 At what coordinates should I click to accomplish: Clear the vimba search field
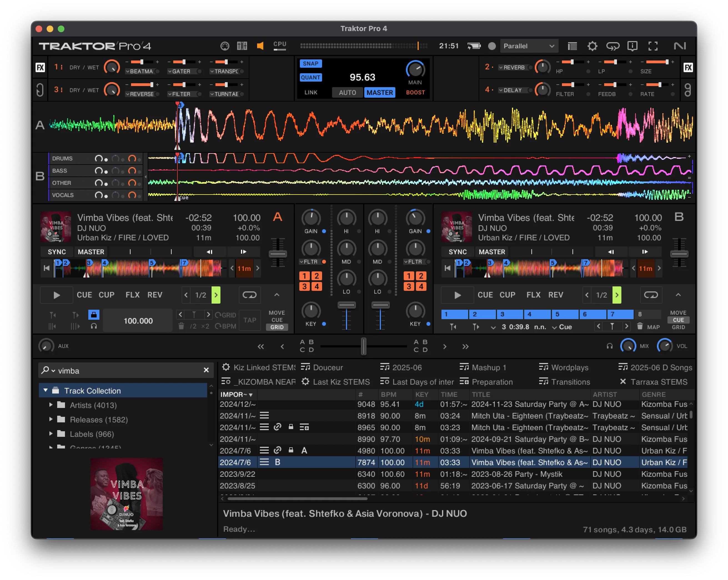tap(206, 370)
